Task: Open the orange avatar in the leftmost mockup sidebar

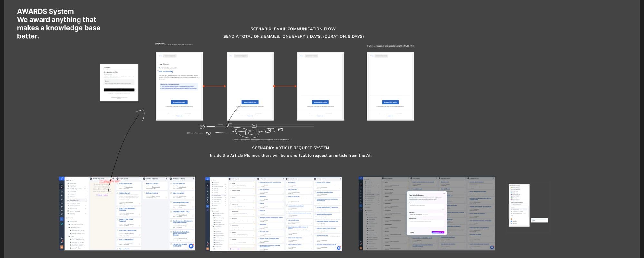Action: tap(62, 247)
